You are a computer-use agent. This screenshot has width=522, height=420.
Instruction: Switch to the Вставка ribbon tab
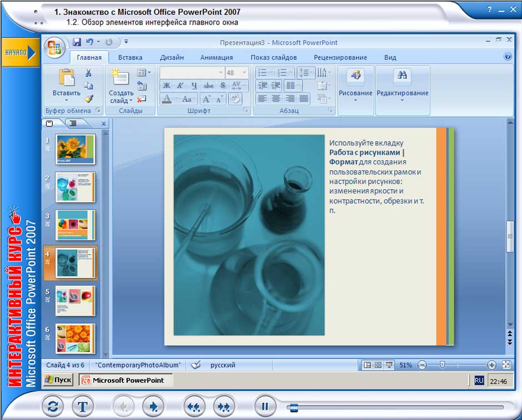pyautogui.click(x=130, y=57)
